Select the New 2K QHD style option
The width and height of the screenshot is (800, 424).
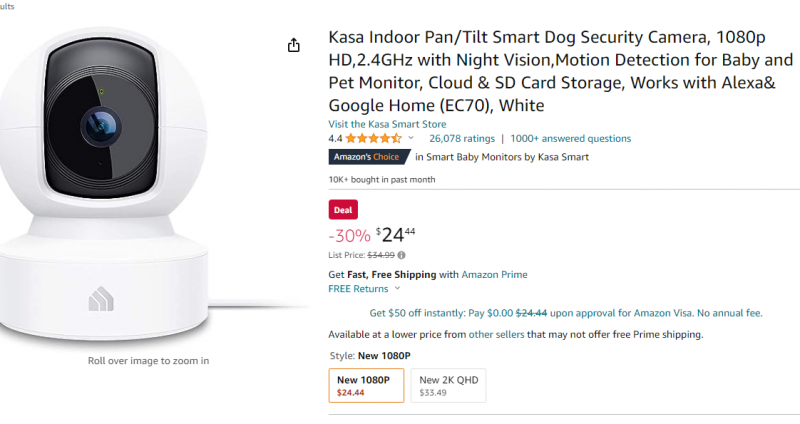pos(447,385)
